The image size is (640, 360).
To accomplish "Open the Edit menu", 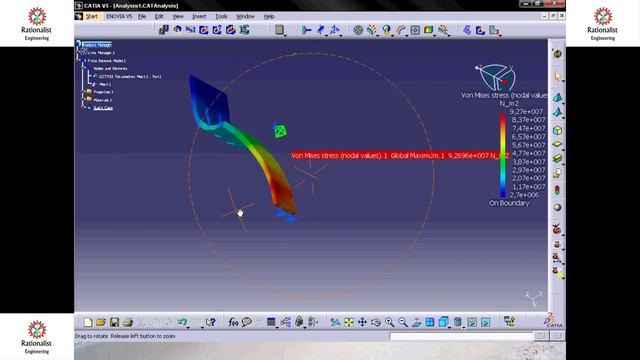I will click(x=159, y=16).
